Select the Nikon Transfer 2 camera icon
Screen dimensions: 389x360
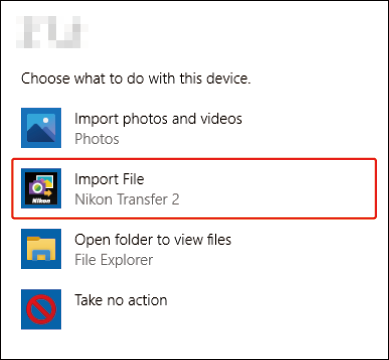[41, 188]
